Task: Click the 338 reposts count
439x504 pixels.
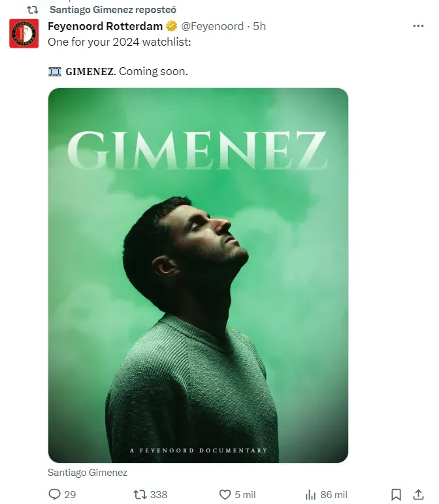Action: (159, 494)
